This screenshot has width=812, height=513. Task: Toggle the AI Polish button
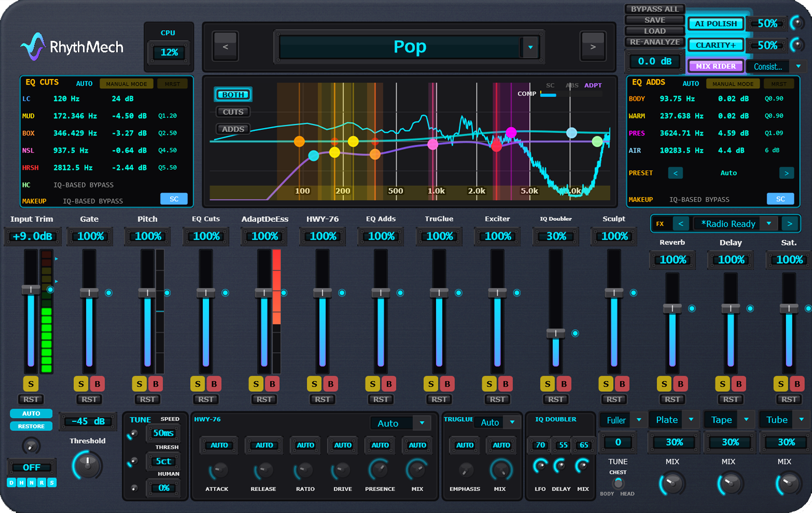(x=716, y=24)
